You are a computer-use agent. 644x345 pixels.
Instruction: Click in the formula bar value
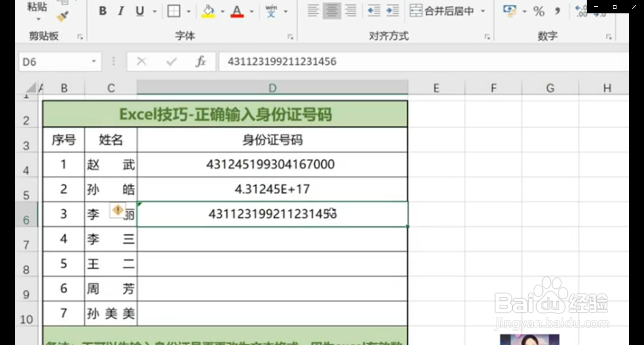click(282, 62)
